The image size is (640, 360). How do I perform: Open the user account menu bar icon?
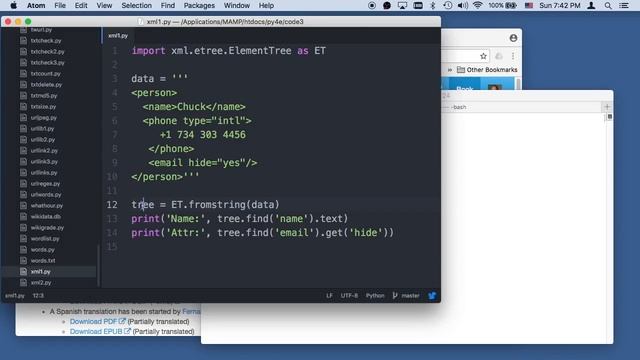[591, 6]
